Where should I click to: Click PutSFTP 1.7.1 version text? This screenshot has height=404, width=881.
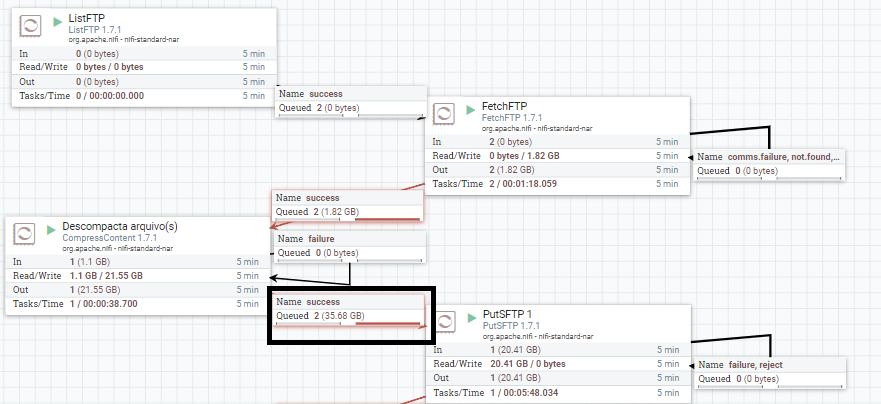511,326
